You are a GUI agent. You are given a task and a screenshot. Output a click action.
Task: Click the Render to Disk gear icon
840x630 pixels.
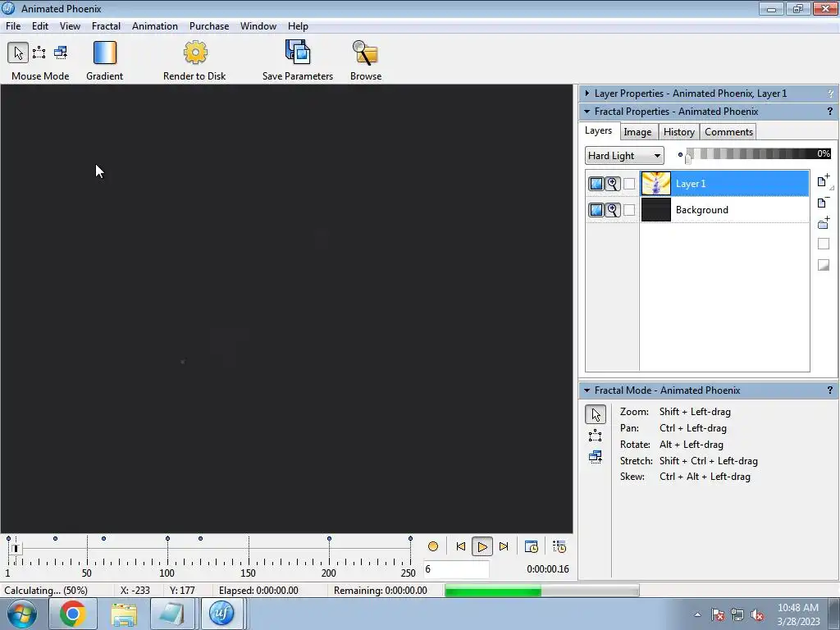[x=195, y=52]
